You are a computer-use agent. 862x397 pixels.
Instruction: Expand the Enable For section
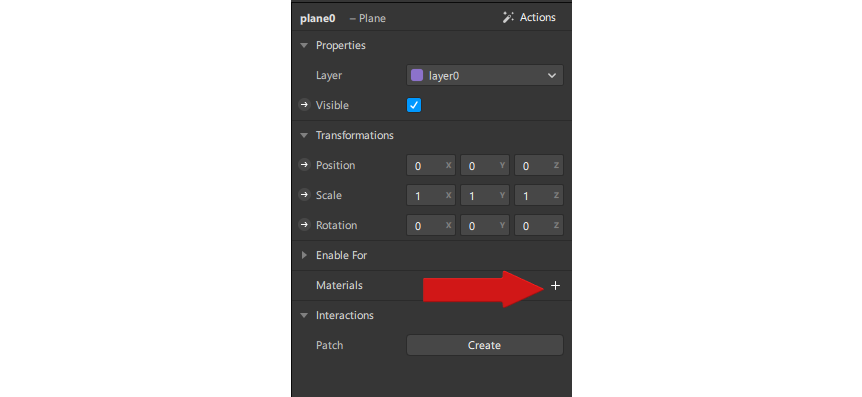(304, 255)
